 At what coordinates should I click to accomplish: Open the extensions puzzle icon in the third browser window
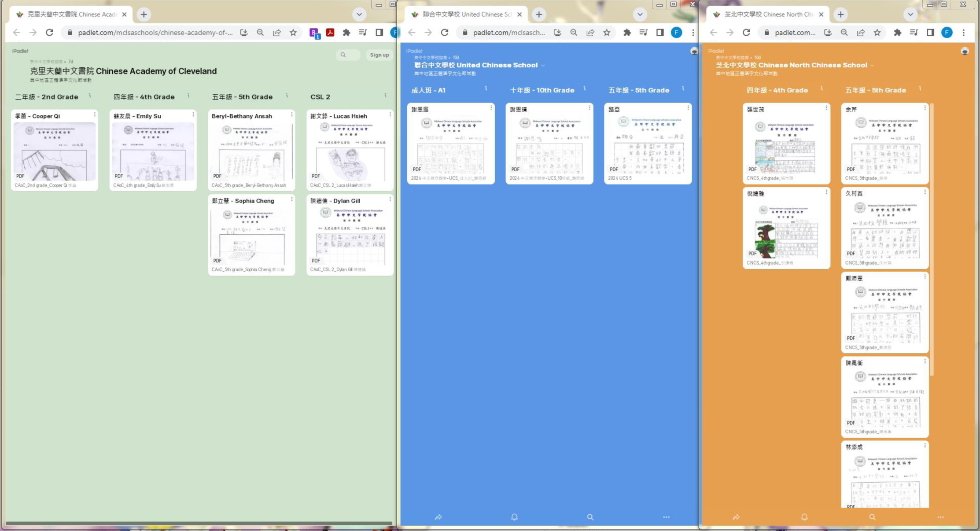coord(897,33)
